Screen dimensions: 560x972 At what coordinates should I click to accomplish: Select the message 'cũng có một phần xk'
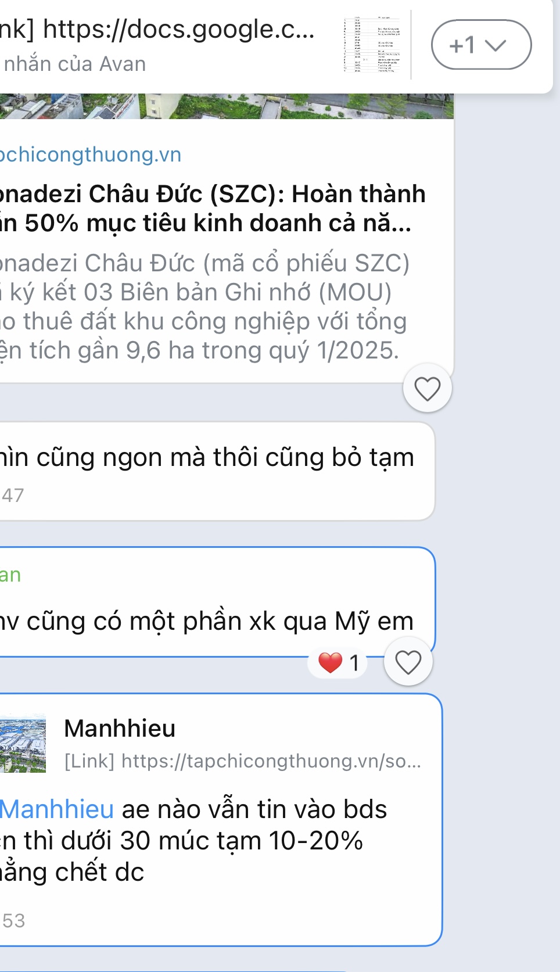(x=207, y=621)
